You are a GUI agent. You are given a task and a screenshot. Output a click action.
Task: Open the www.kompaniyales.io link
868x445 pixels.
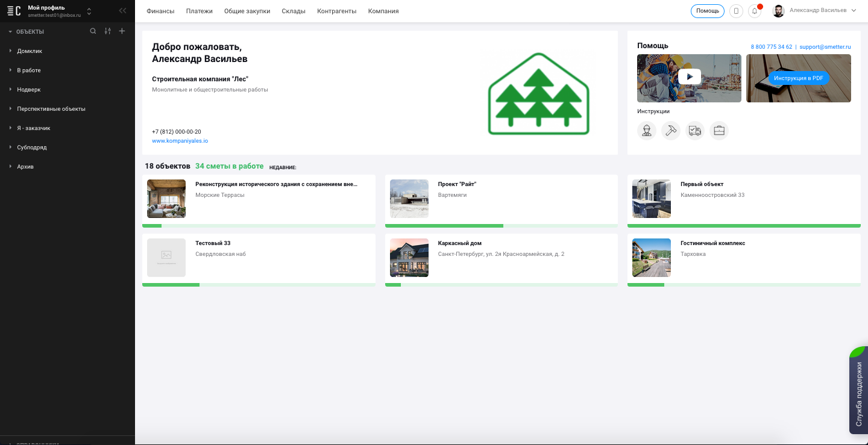click(180, 141)
